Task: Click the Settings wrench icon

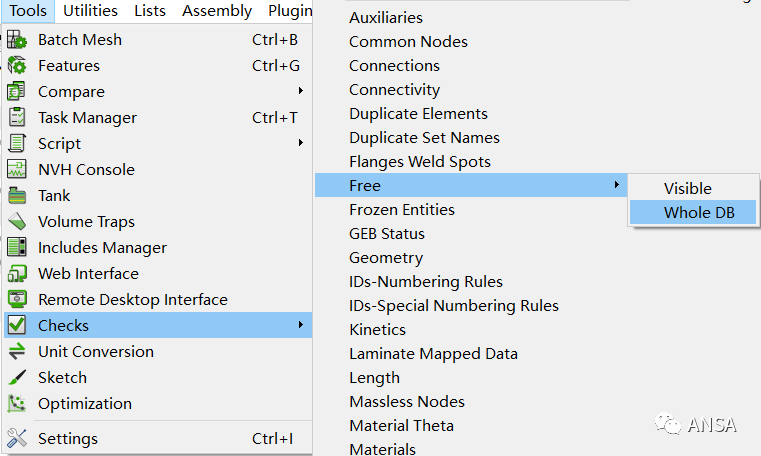Action: click(x=17, y=438)
